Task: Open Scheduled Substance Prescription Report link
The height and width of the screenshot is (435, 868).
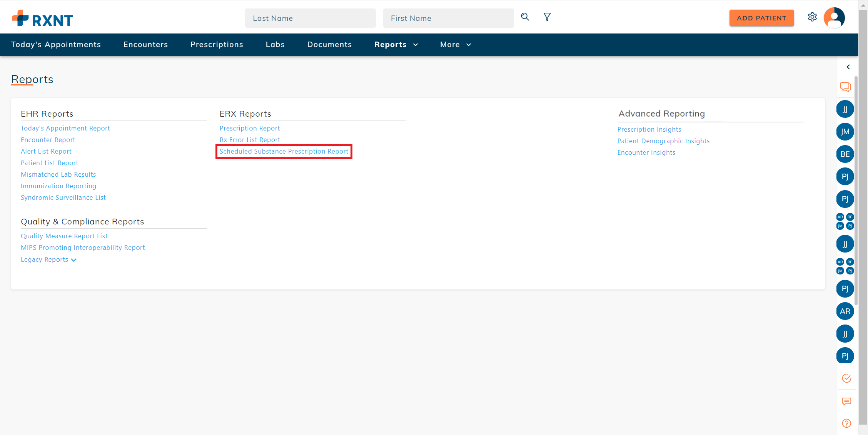Action: tap(284, 151)
